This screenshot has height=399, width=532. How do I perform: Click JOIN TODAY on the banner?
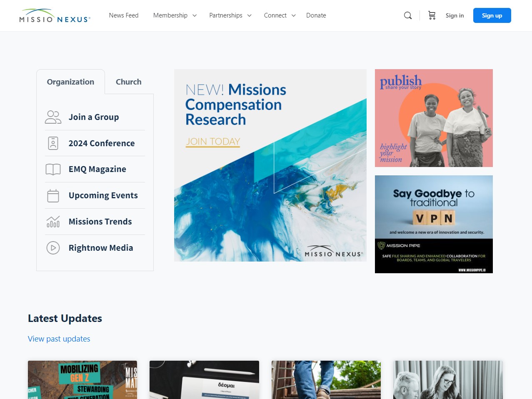tap(213, 142)
